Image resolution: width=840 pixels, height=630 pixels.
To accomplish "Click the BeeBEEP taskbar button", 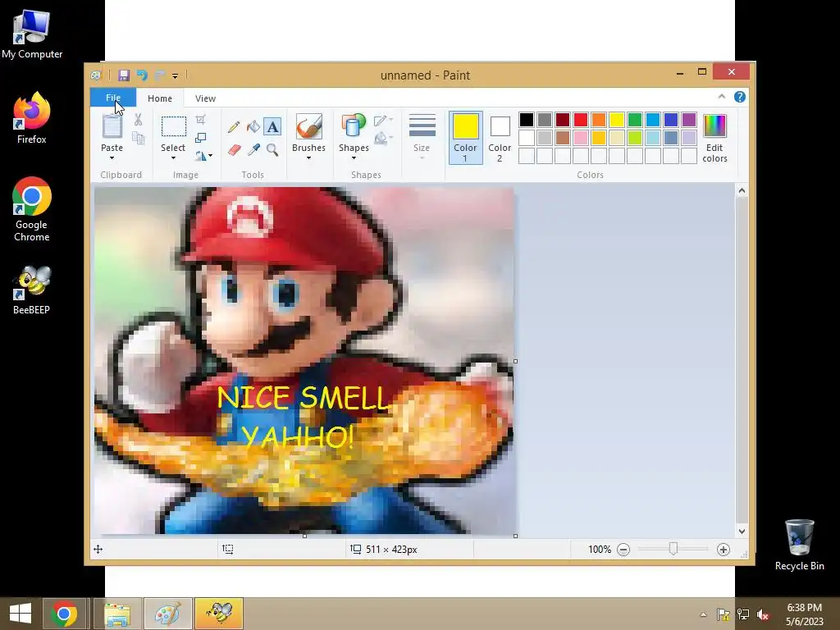I will [x=218, y=614].
